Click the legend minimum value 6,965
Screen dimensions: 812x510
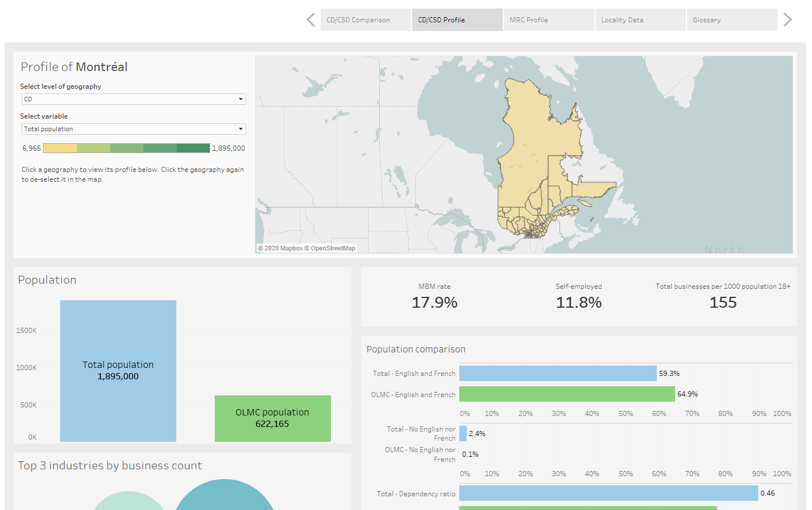31,148
